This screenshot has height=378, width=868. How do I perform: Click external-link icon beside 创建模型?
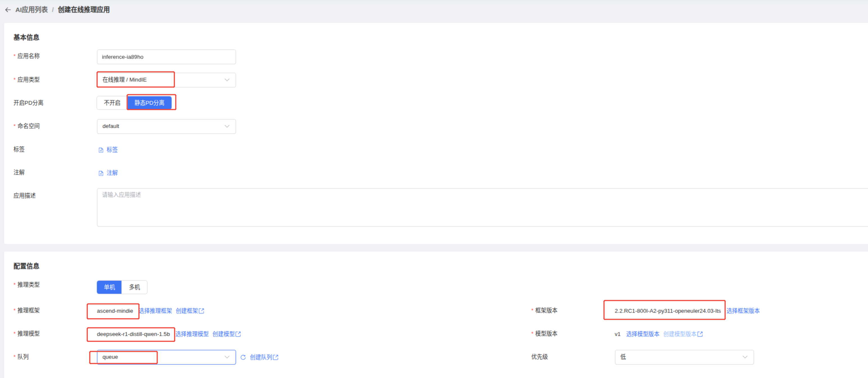(x=238, y=334)
